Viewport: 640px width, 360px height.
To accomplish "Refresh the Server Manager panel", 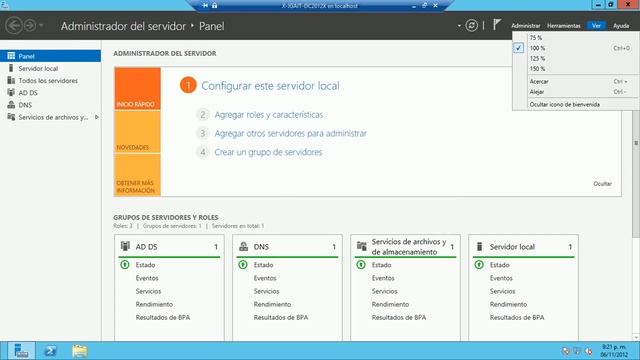I will (471, 26).
